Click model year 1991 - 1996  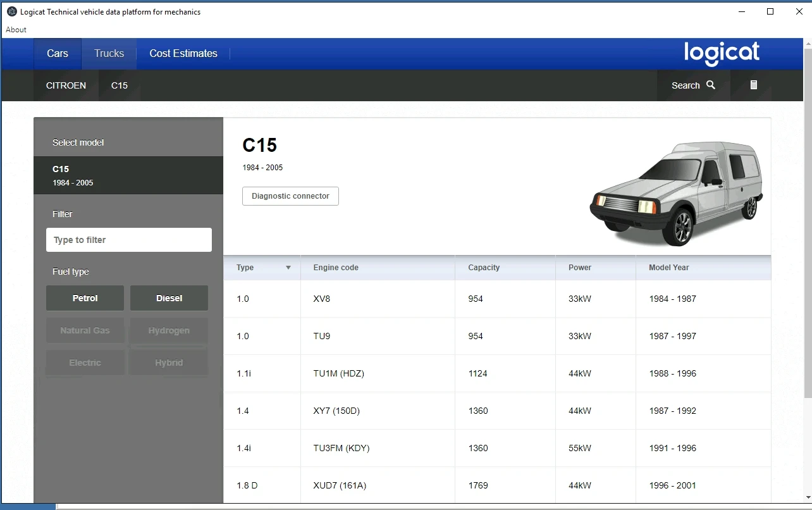point(672,448)
